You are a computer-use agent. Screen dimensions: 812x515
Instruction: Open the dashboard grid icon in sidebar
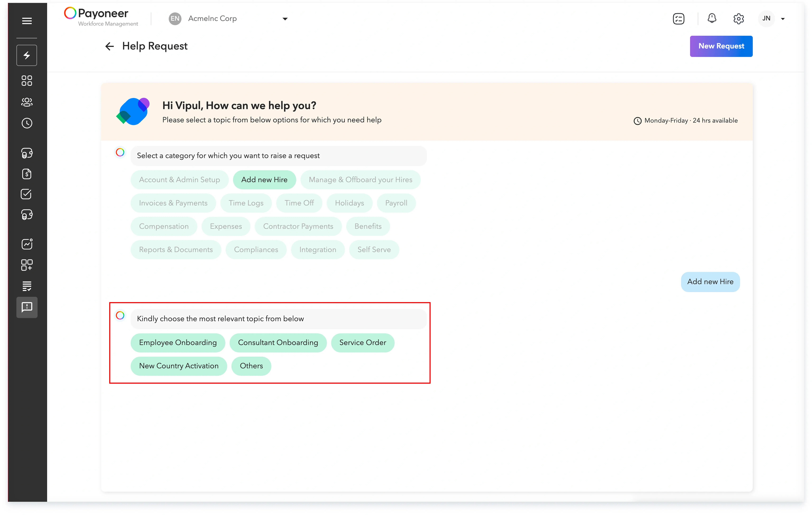(27, 81)
